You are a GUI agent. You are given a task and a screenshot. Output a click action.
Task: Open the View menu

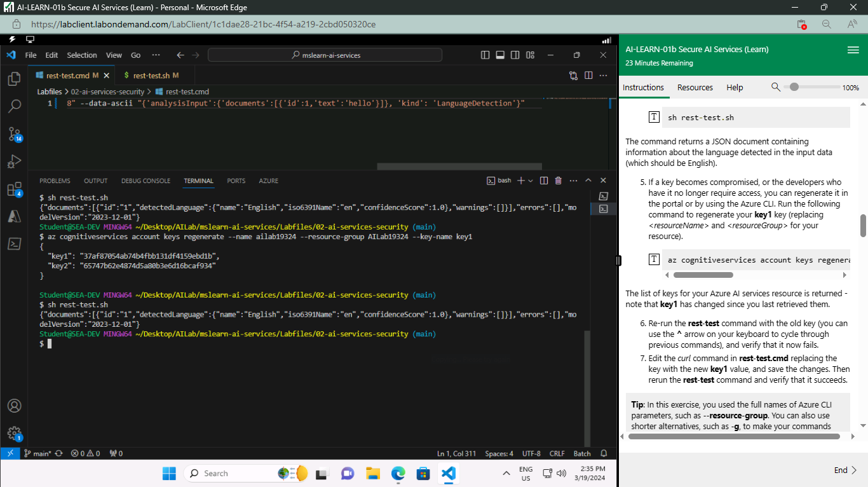click(x=114, y=55)
